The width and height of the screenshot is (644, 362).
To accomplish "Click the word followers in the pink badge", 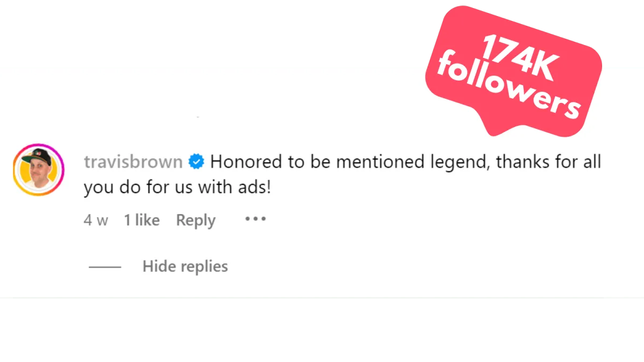I will click(x=508, y=87).
